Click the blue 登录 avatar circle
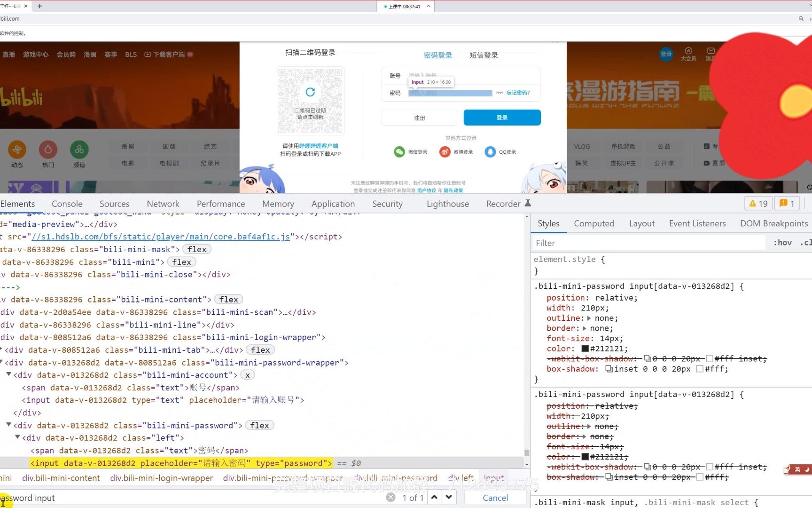Viewport: 812px width, 508px height. click(x=666, y=54)
